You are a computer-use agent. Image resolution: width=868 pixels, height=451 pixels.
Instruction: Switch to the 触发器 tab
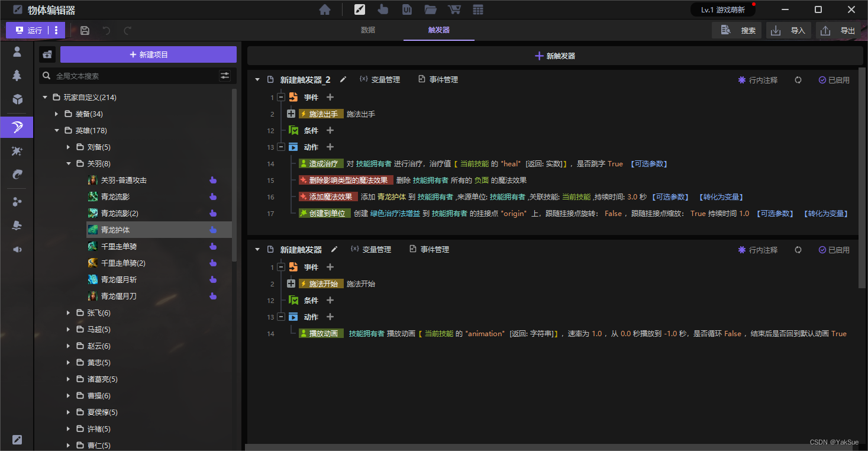(x=439, y=30)
